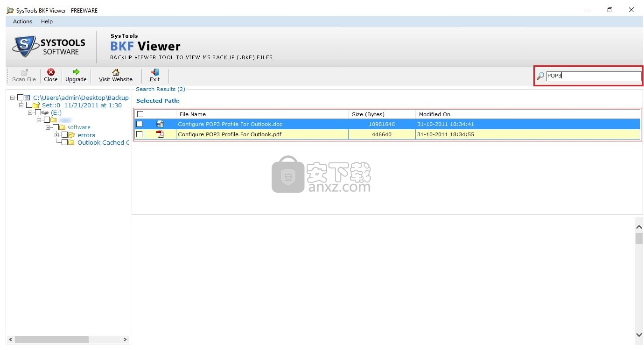Sort by File Name column header
This screenshot has height=350, width=644.
[262, 114]
